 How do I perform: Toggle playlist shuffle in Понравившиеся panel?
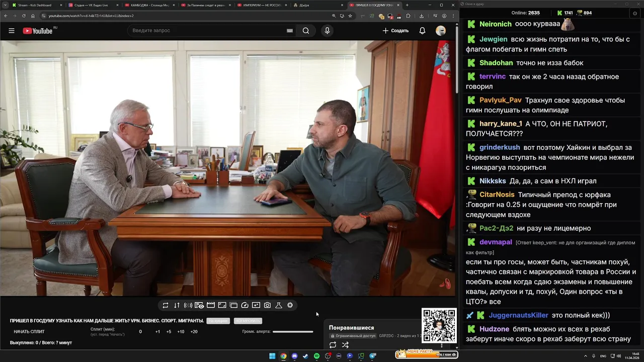point(345,345)
